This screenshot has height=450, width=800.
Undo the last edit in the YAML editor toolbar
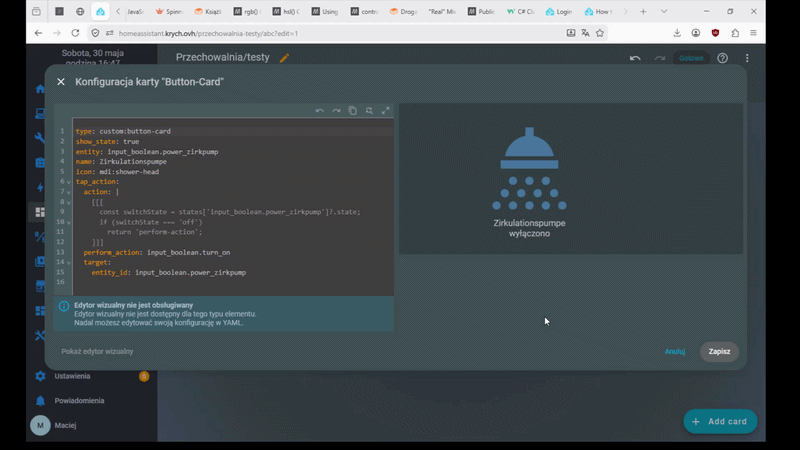[x=319, y=111]
